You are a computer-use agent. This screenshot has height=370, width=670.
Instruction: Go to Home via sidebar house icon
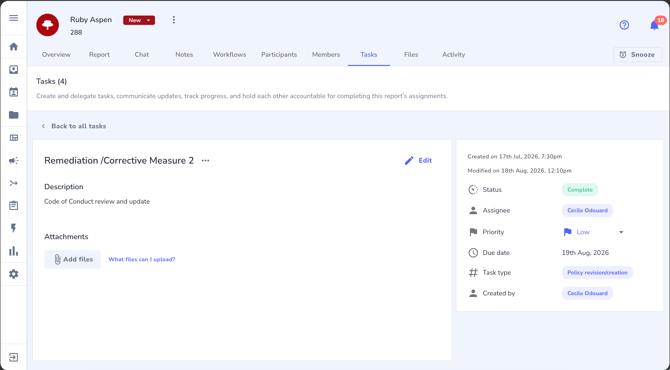coord(14,47)
